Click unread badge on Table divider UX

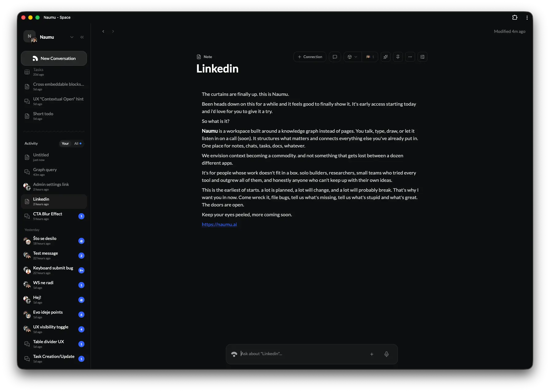81,344
